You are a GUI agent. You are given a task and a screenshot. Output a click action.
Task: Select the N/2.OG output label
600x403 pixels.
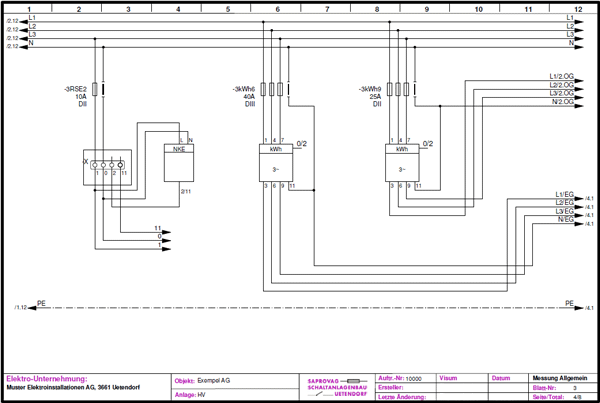(x=562, y=102)
